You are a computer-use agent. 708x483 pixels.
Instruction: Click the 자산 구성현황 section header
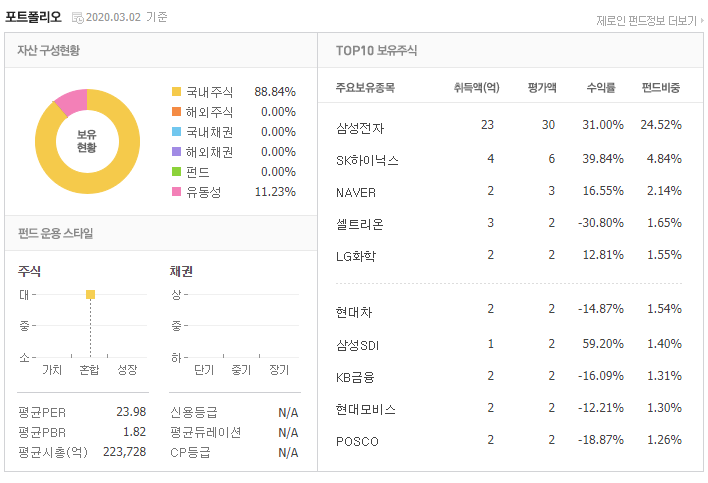[x=48, y=51]
